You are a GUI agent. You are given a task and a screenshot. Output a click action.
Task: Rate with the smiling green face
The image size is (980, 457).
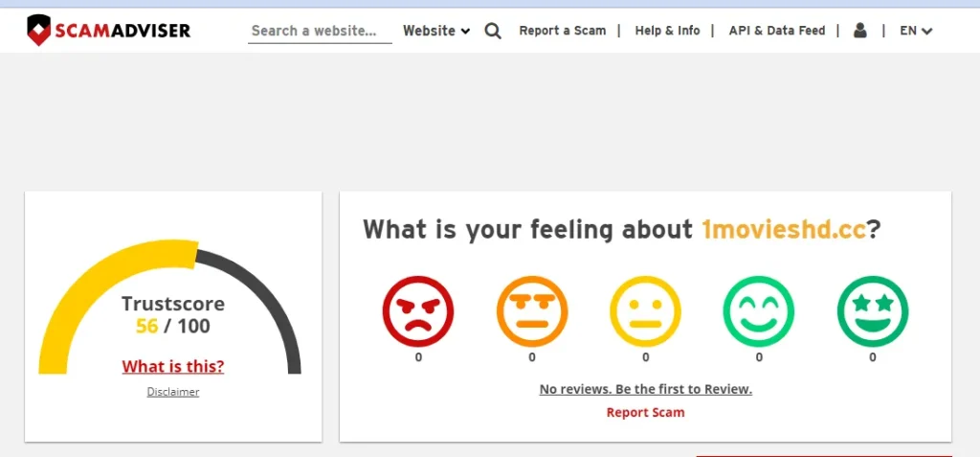[759, 311]
